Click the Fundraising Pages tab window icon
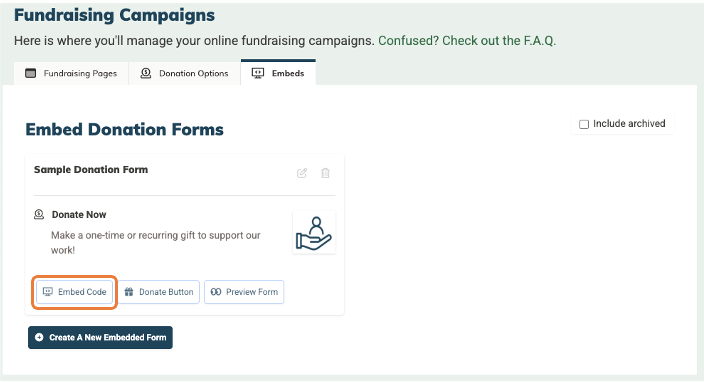704x382 pixels. click(x=31, y=73)
